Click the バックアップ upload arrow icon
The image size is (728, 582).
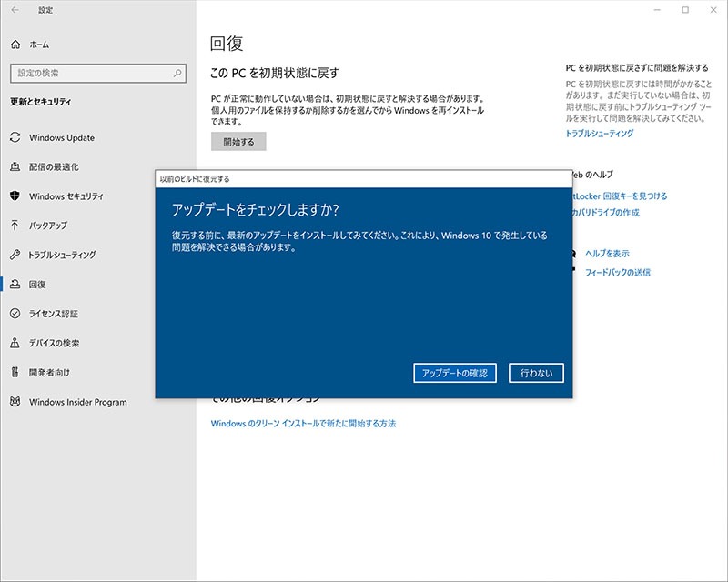[x=15, y=226]
